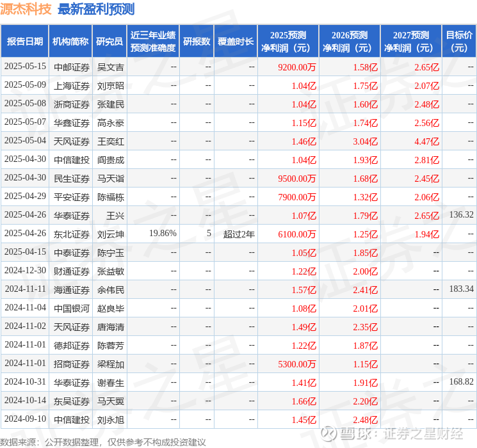Screen dimensions: 477x448
Task: Click the 2026预测净利润 column header
Action: pos(350,42)
